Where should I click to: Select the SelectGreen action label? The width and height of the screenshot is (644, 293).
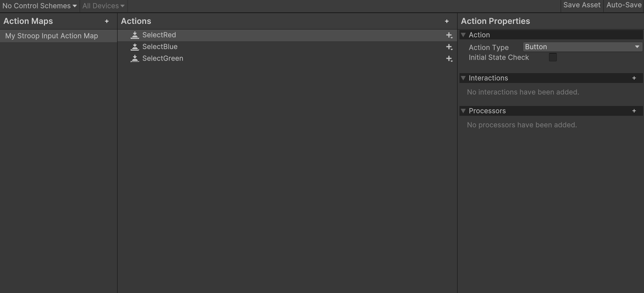[163, 58]
